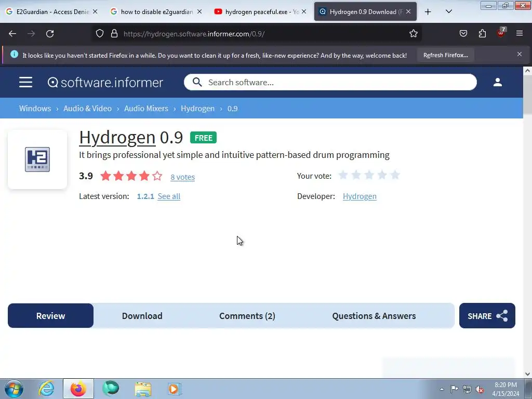
Task: Click the notification bar info icon
Action: [x=14, y=54]
